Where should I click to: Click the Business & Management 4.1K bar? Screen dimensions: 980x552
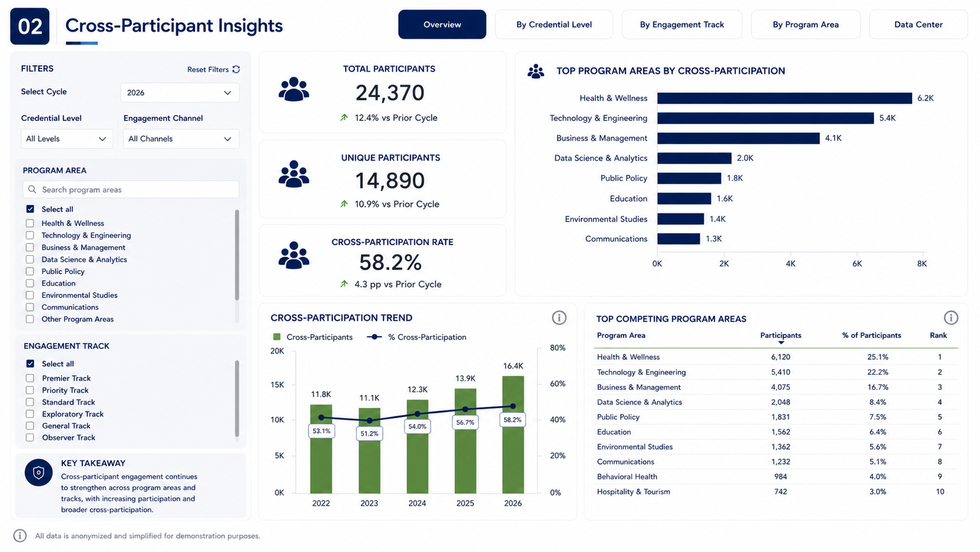click(739, 138)
